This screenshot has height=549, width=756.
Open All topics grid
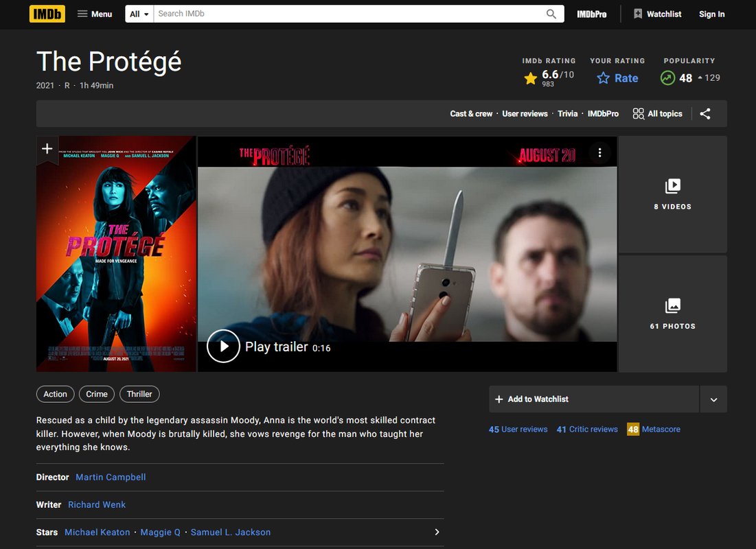click(657, 114)
